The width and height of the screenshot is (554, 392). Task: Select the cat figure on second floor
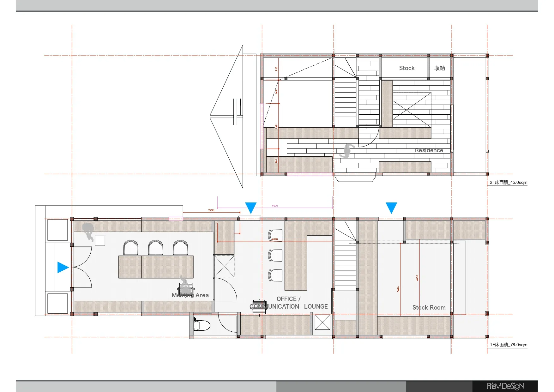tap(347, 151)
